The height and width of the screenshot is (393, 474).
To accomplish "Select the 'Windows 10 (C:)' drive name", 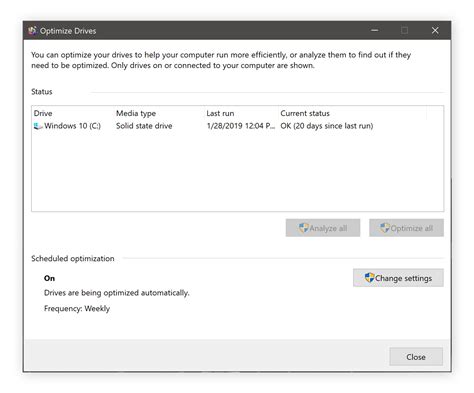I will [x=73, y=126].
